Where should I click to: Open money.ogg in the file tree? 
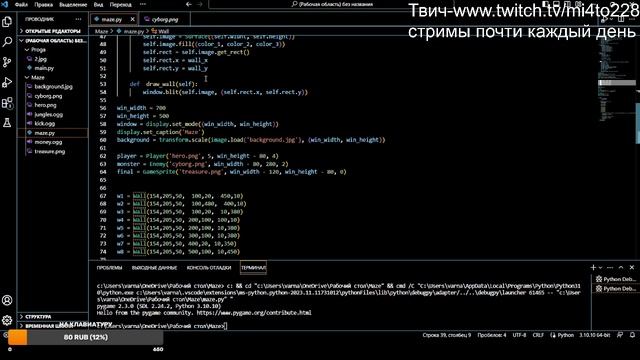pos(48,142)
